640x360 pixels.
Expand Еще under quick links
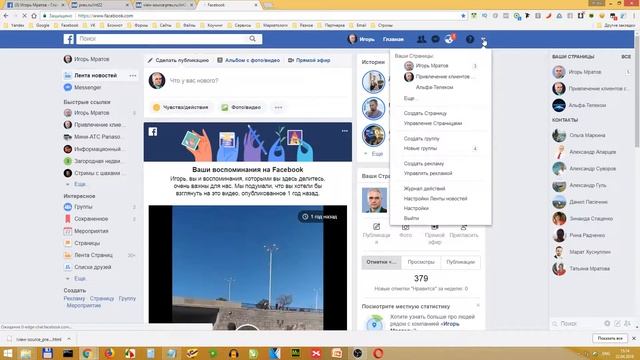(80, 184)
